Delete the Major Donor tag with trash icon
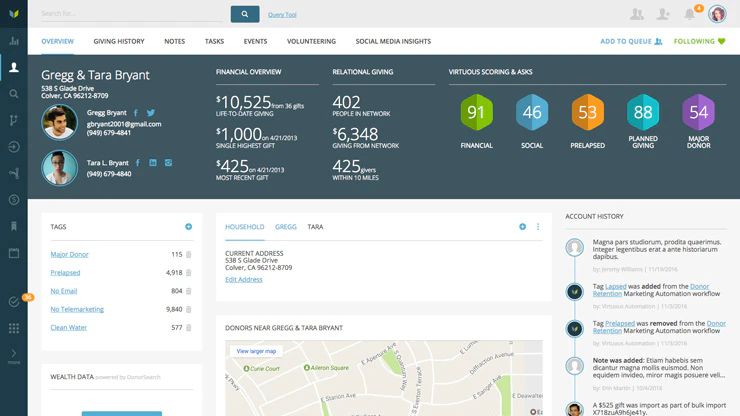This screenshot has width=740, height=416. (x=188, y=255)
